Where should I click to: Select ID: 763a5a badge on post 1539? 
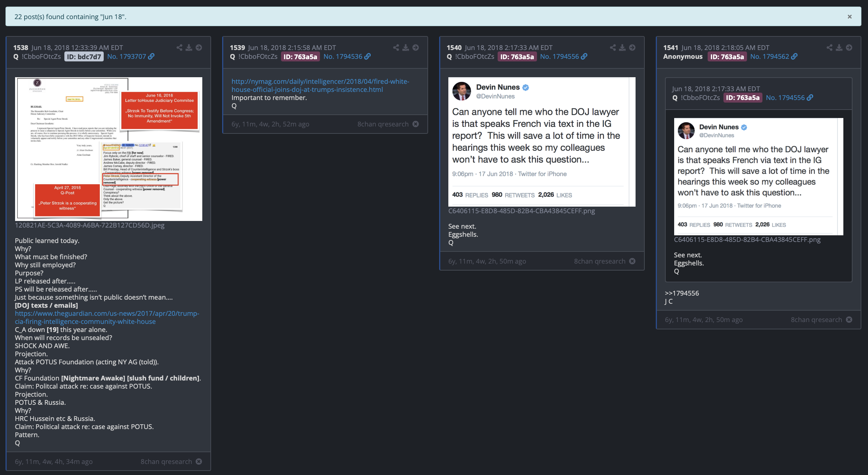coord(300,57)
